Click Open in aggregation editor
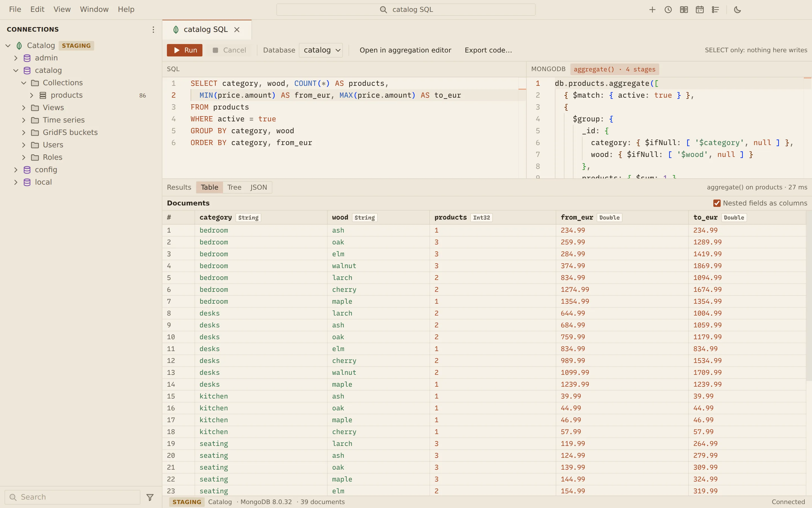Screen dimensions: 812x508 point(405,51)
